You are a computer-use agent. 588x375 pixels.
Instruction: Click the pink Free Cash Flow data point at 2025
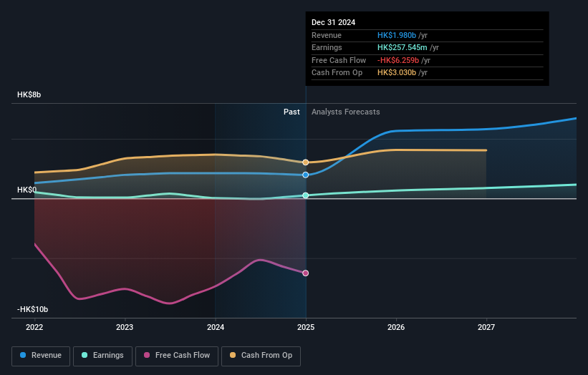click(306, 273)
